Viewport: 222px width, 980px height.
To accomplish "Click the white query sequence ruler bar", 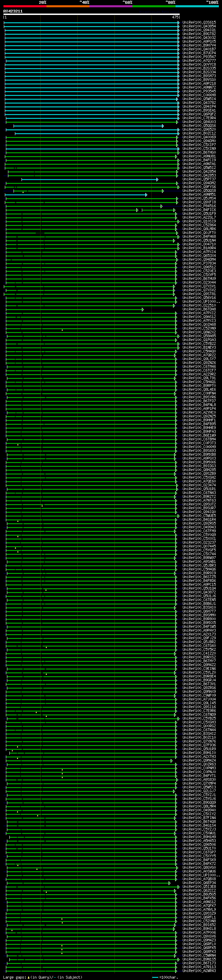I will coord(92,14).
